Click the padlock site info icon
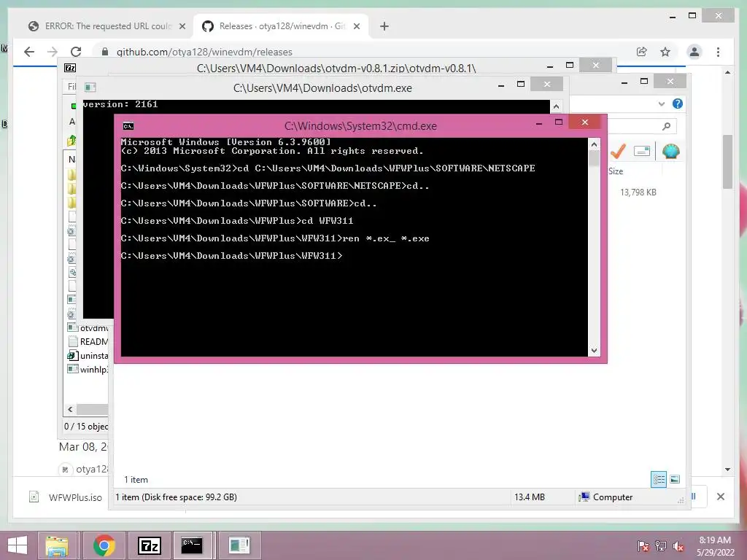 105,52
